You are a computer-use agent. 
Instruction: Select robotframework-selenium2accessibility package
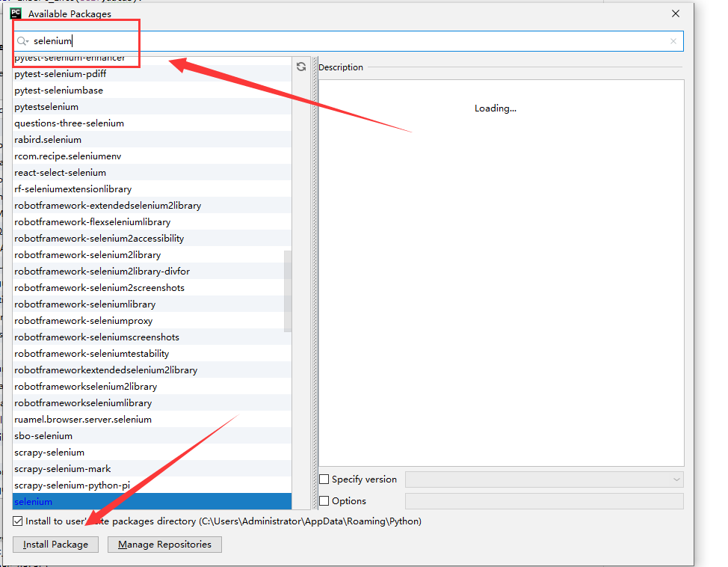(152, 239)
